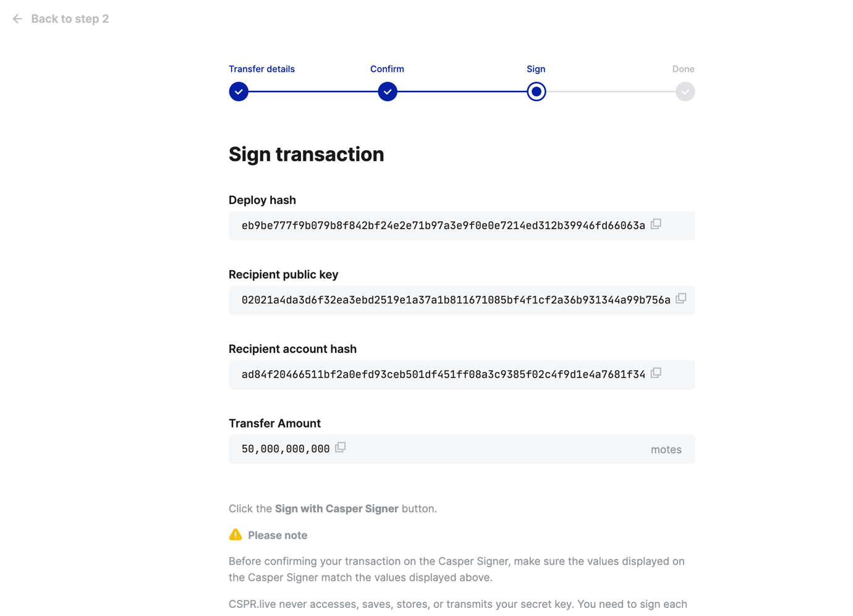This screenshot has height=616, width=853.
Task: Copy the recipient public key
Action: tap(681, 298)
